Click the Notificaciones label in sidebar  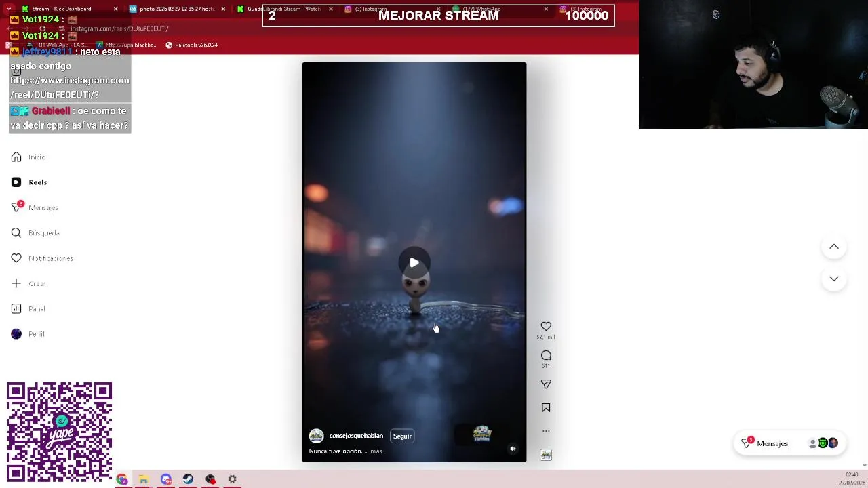[51, 258]
